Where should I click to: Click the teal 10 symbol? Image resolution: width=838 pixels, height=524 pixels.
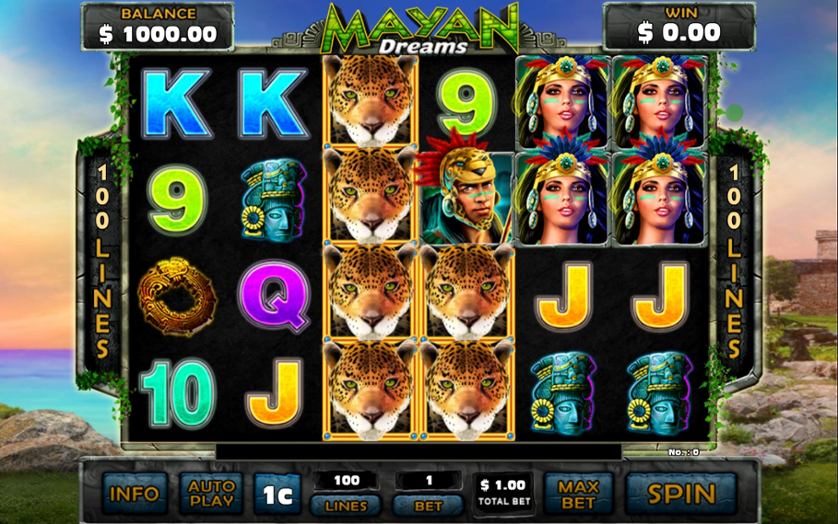click(177, 393)
